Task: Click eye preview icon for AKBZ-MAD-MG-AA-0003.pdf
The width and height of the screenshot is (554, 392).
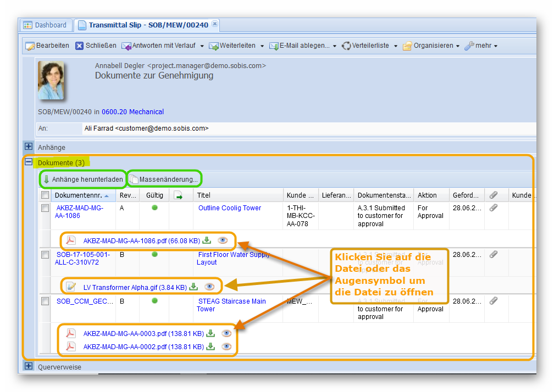Action: click(x=226, y=333)
